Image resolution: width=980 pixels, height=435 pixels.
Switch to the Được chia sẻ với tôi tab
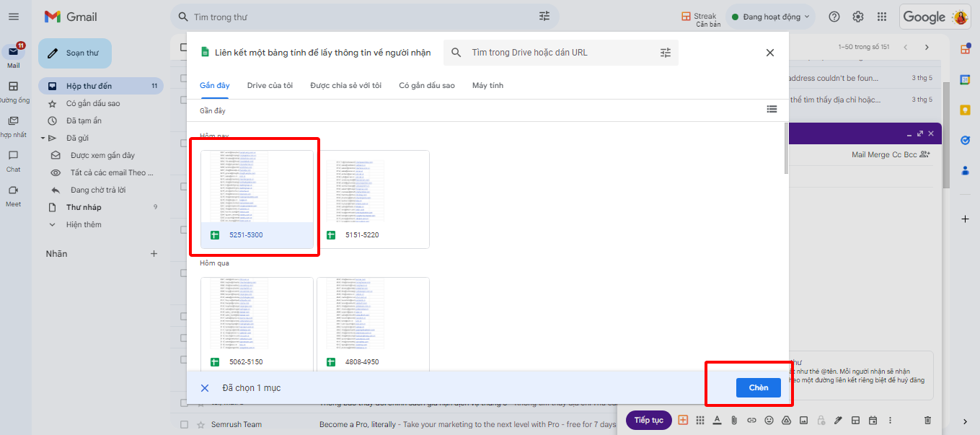345,85
